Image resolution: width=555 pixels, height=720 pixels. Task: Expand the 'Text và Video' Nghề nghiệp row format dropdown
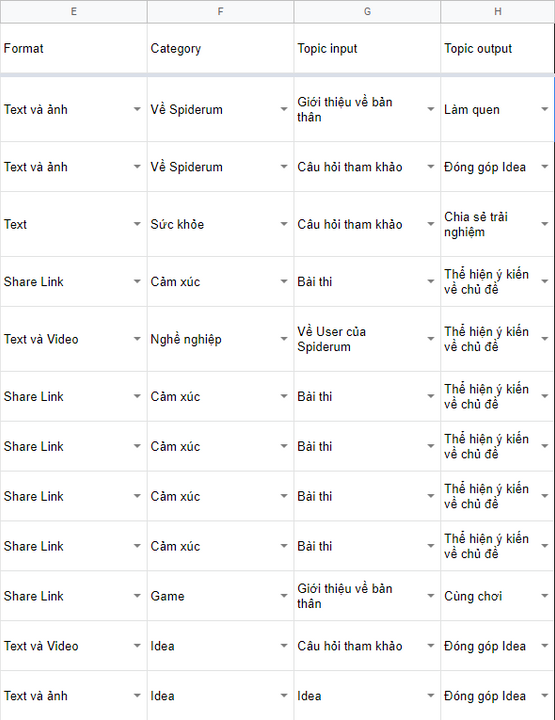pos(137,339)
